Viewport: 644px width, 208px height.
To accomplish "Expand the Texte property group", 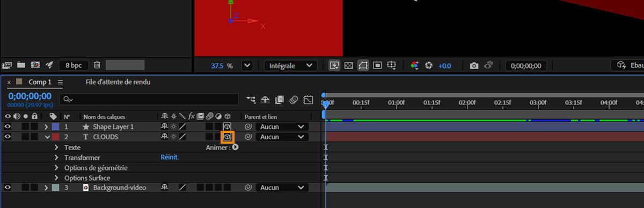I will pos(56,147).
